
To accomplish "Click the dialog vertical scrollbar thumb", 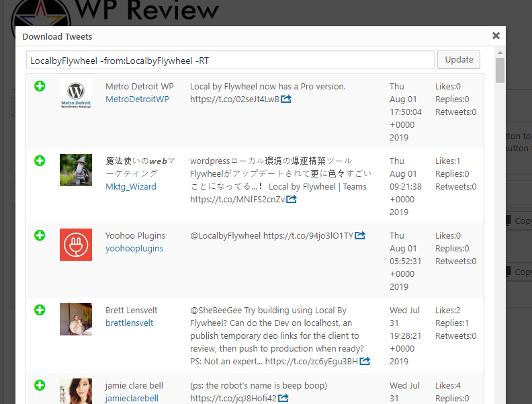I will [x=500, y=71].
